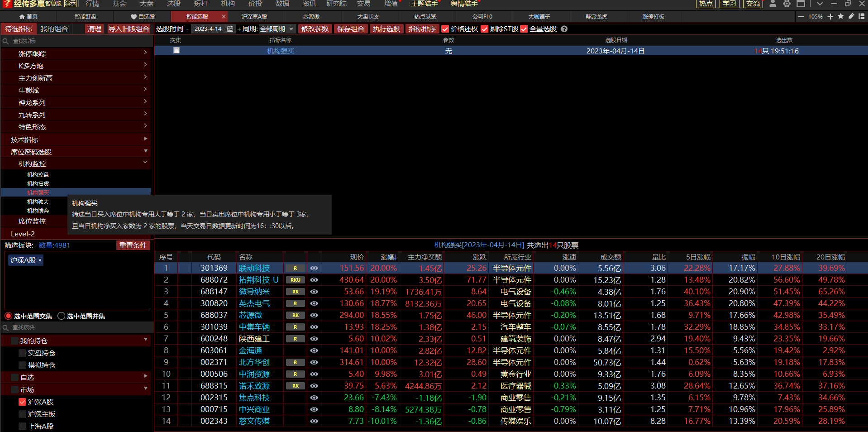The width and height of the screenshot is (868, 432).
Task: Zoom out with the minus icon
Action: [801, 16]
